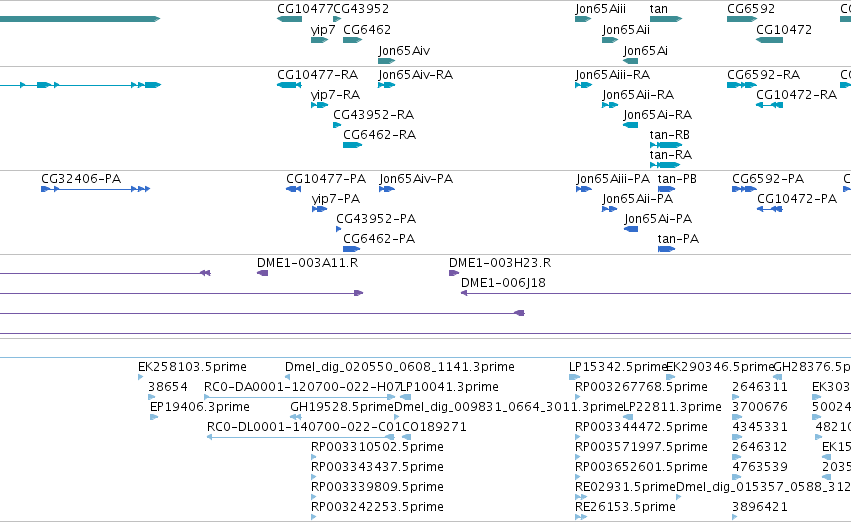The height and width of the screenshot is (522, 851).
Task: Click the DME1-006J18 BAC label
Action: [503, 283]
